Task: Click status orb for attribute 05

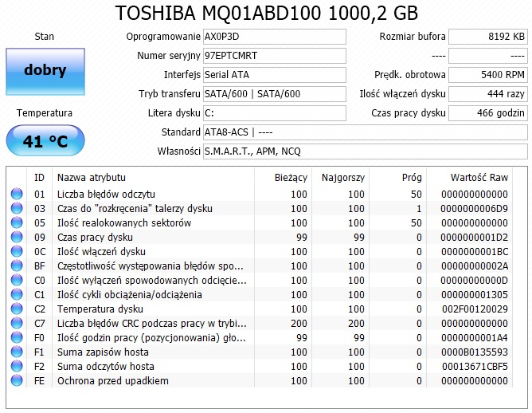Action: [x=17, y=222]
